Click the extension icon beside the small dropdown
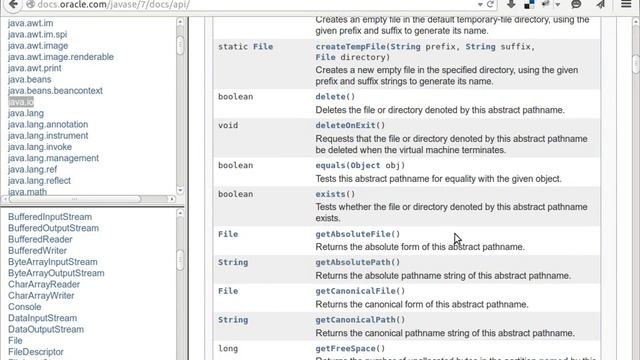The image size is (640, 360). click(x=546, y=4)
